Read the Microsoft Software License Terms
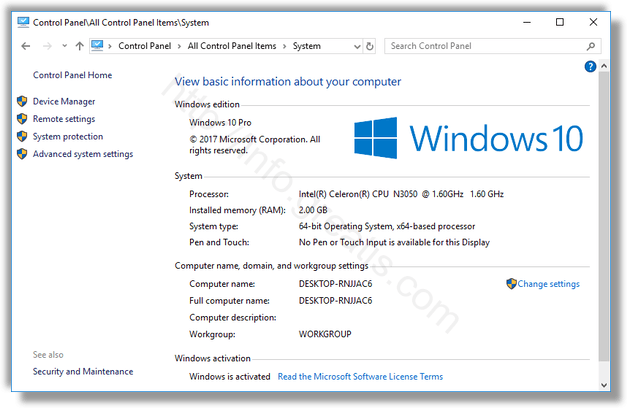 coord(360,377)
